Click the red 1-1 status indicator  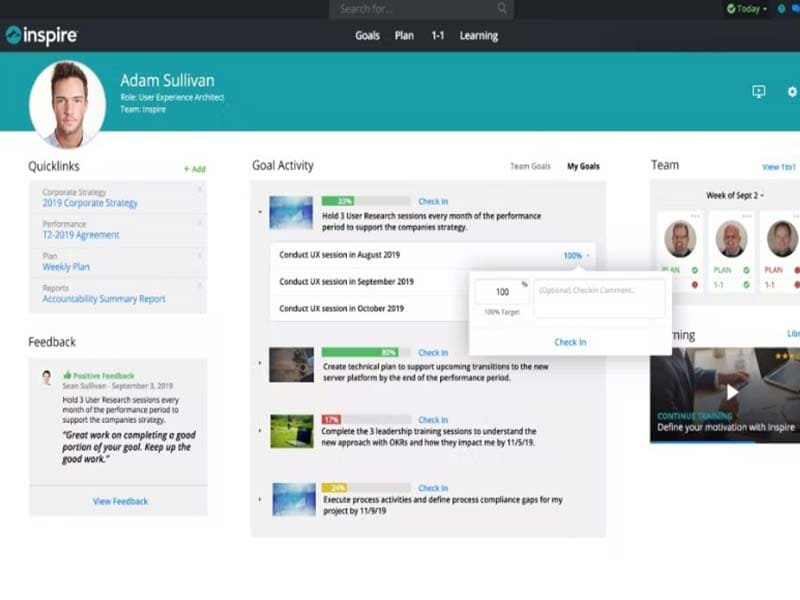(x=694, y=283)
